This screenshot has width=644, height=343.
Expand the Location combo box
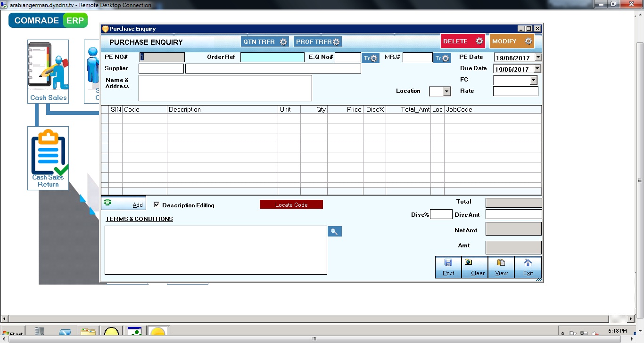[445, 91]
